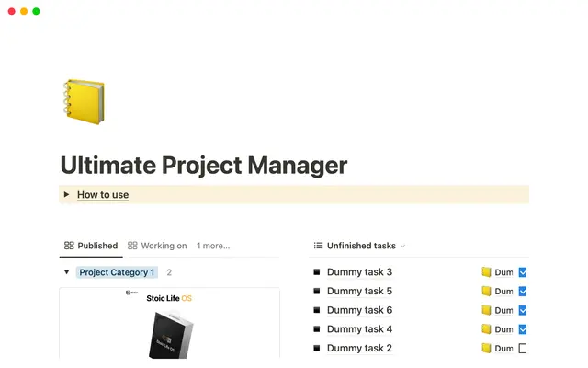Show hidden views via 1 more…

pyautogui.click(x=212, y=246)
